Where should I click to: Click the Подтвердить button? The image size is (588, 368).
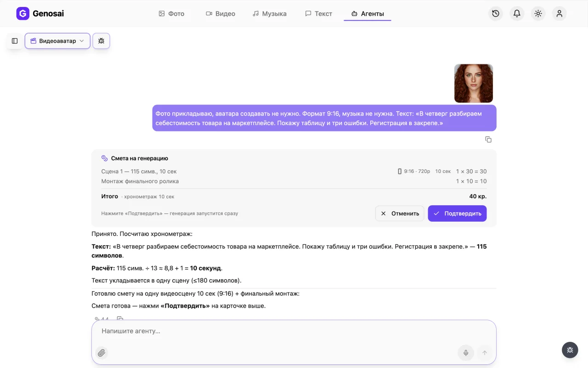(x=457, y=213)
